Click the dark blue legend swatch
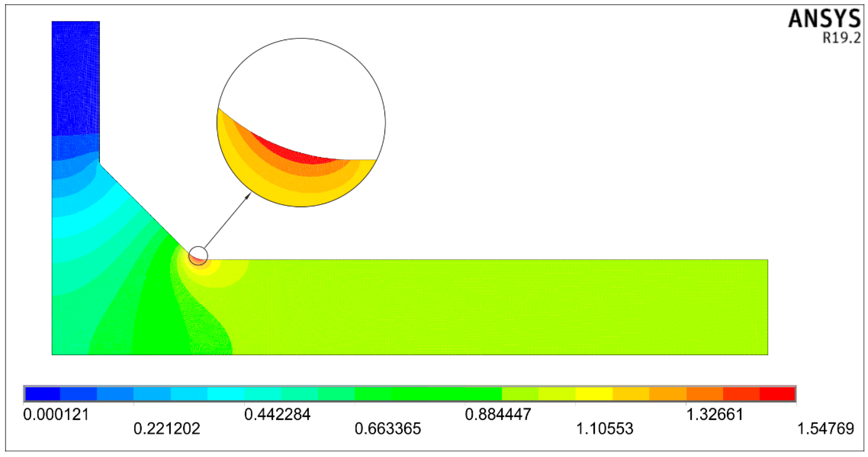The image size is (868, 457). coord(43,394)
